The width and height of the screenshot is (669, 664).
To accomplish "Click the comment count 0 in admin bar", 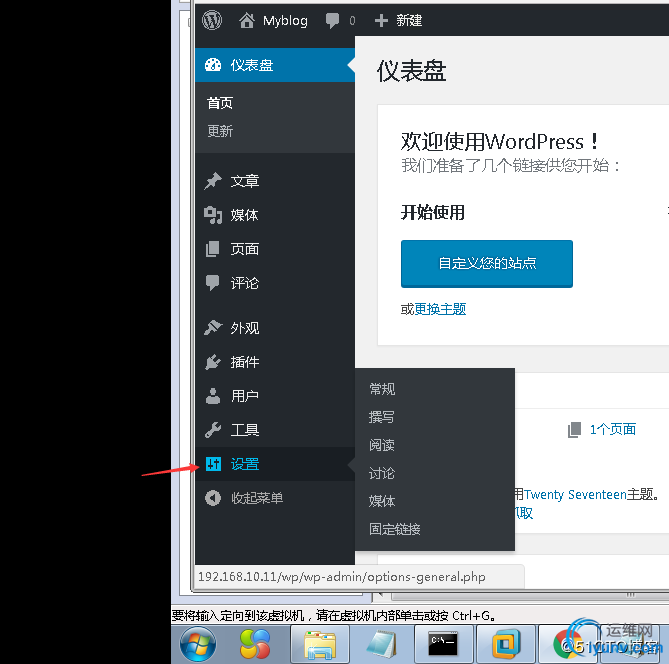I will 352,20.
